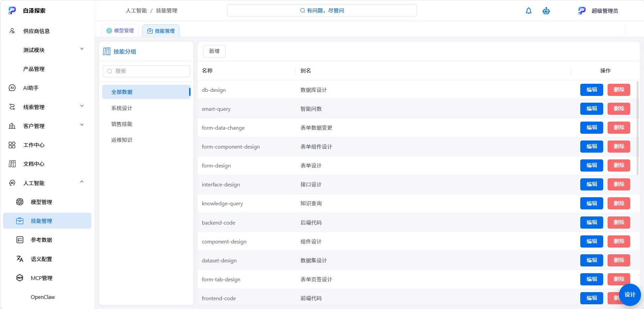Click the 线索管理 sidebar icon
This screenshot has height=309, width=644.
click(12, 107)
